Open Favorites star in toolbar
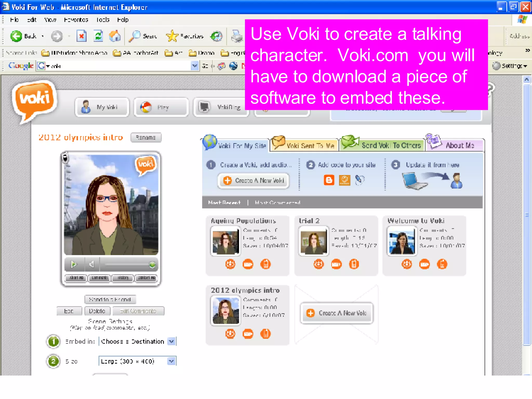 click(x=185, y=36)
